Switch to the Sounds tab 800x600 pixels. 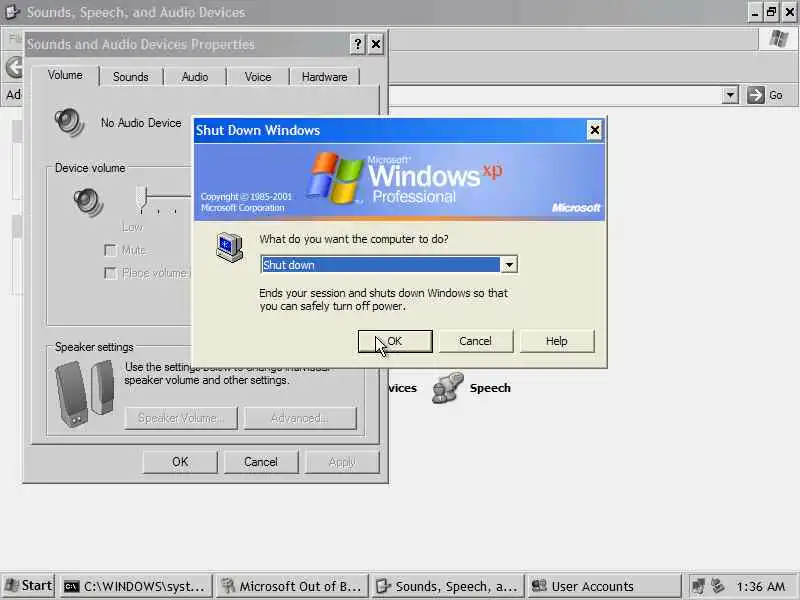tap(131, 77)
